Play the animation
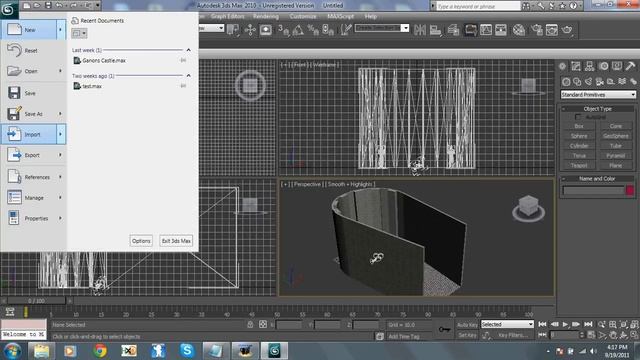Image resolution: width=640 pixels, height=360 pixels. coord(565,324)
